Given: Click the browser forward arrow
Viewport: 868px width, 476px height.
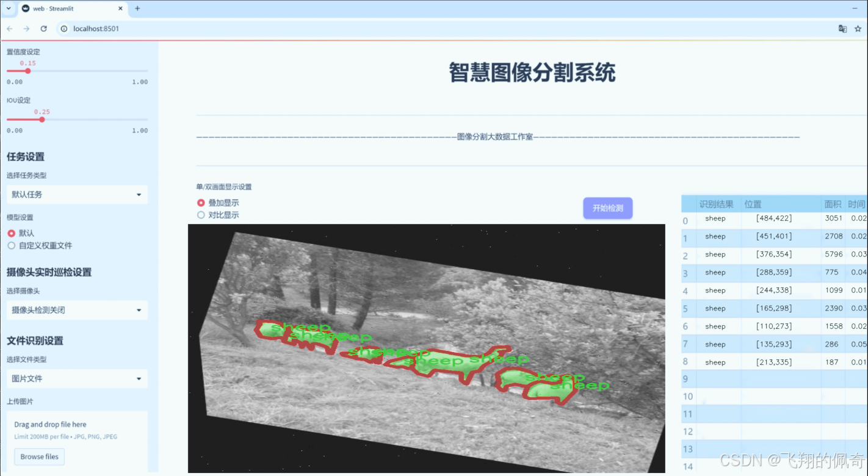Looking at the screenshot, I should pos(26,29).
